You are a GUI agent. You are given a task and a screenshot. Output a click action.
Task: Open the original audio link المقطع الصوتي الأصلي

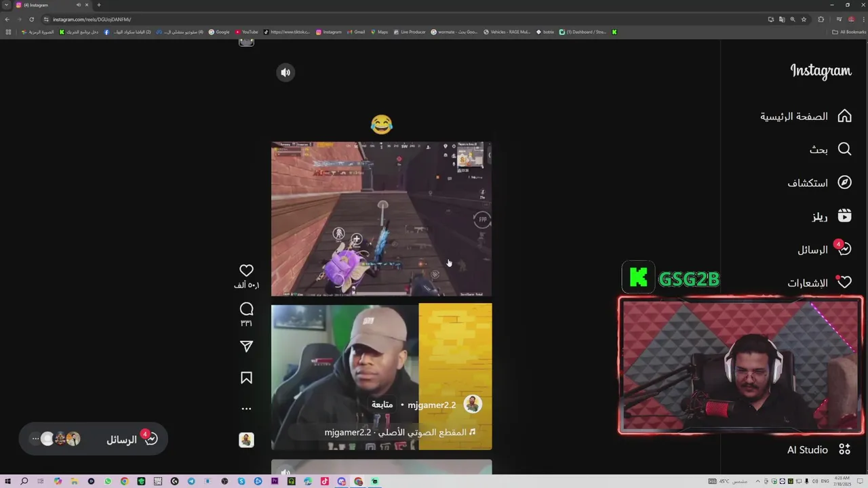click(399, 432)
